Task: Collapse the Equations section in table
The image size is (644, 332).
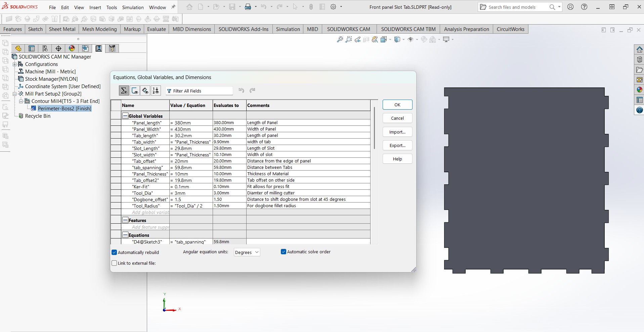Action: (x=125, y=235)
